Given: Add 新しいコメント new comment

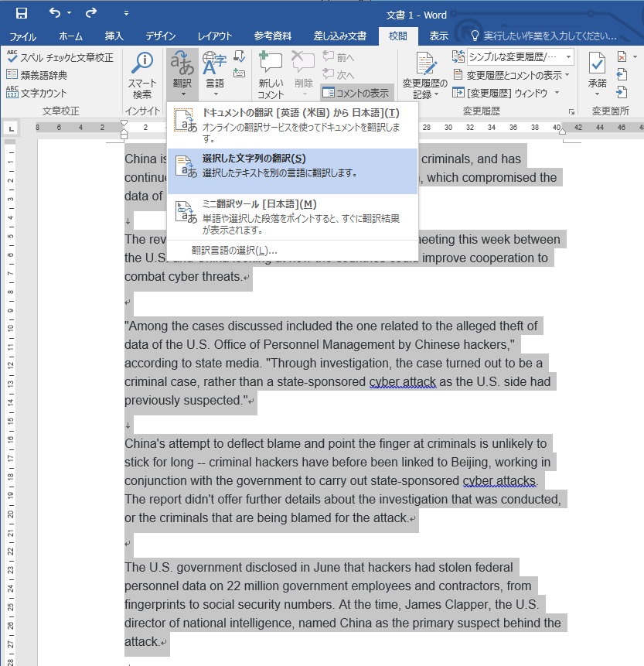Looking at the screenshot, I should [271, 74].
